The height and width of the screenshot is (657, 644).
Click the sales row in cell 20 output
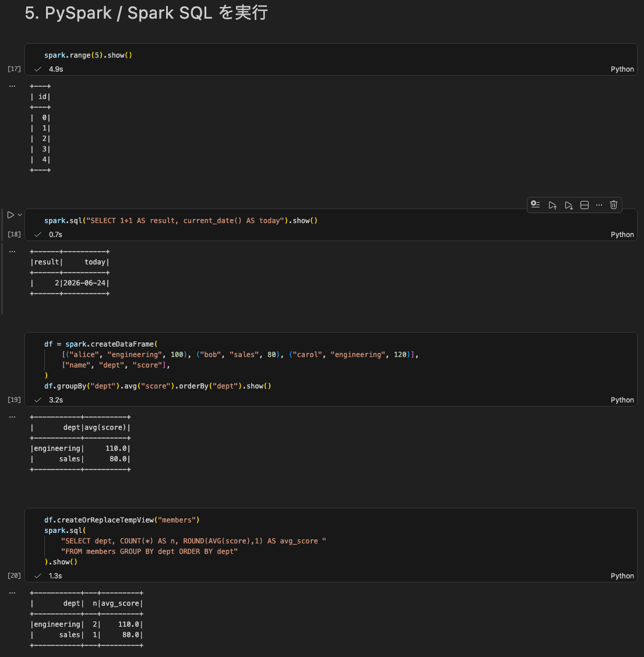(x=86, y=635)
